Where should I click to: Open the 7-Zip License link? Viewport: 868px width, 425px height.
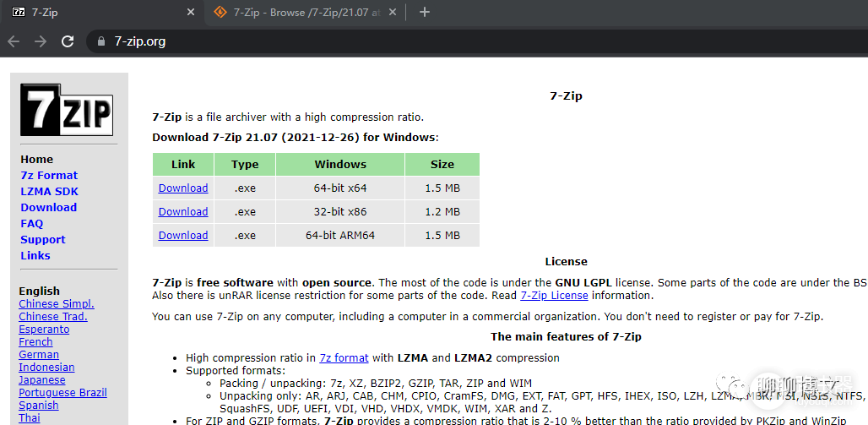click(554, 296)
